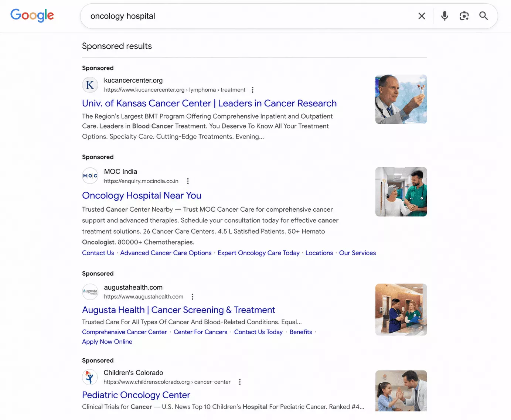Select the www.augustahealth.com URL

[144, 297]
